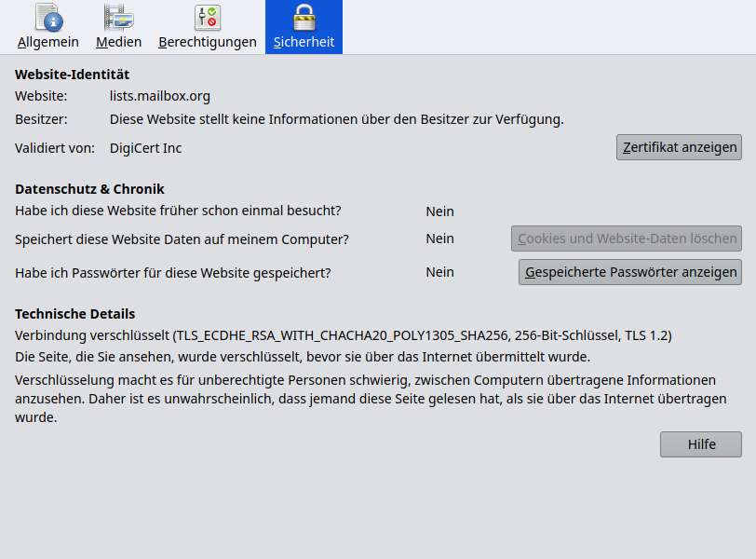Open Gespeicherte Passwörter anzeigen

coord(630,272)
